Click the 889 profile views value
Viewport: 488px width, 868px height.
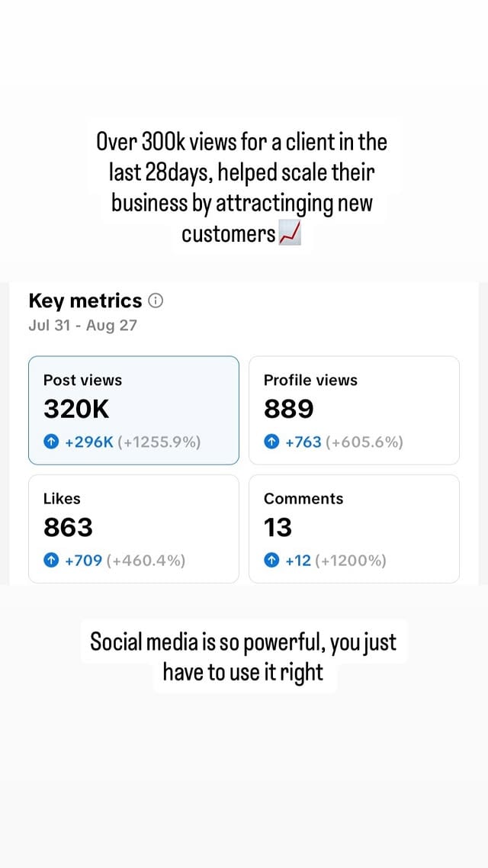tap(288, 410)
